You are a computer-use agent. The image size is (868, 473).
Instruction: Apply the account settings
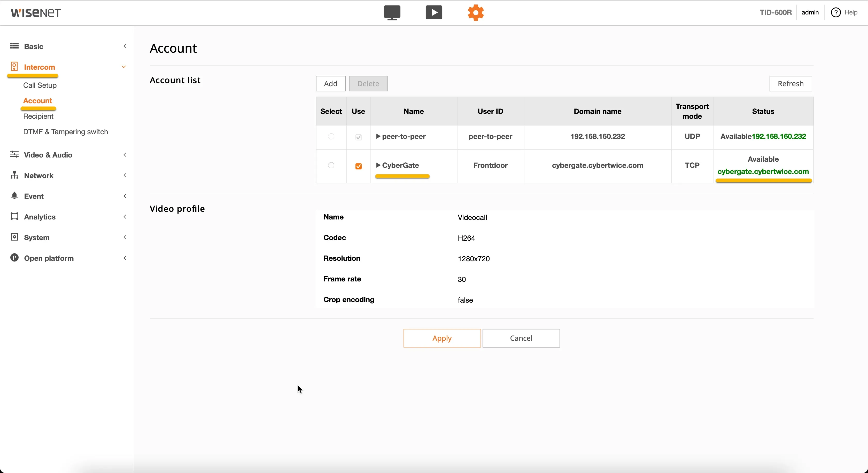pos(442,338)
